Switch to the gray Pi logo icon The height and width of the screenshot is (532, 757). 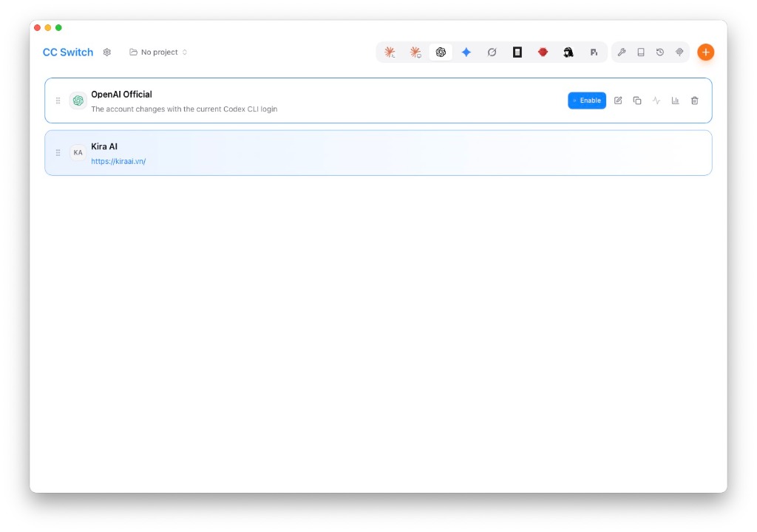tap(594, 52)
